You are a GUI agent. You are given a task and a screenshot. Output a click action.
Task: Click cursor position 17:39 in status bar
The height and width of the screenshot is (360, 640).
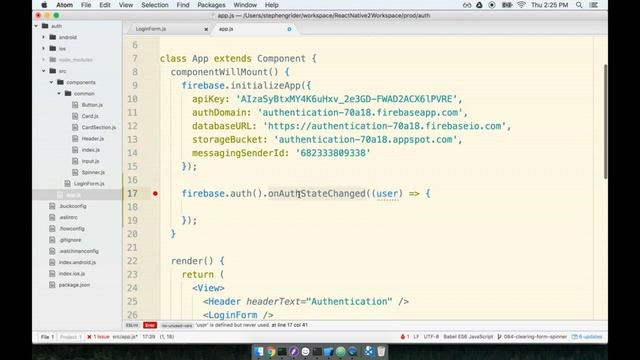click(x=149, y=337)
